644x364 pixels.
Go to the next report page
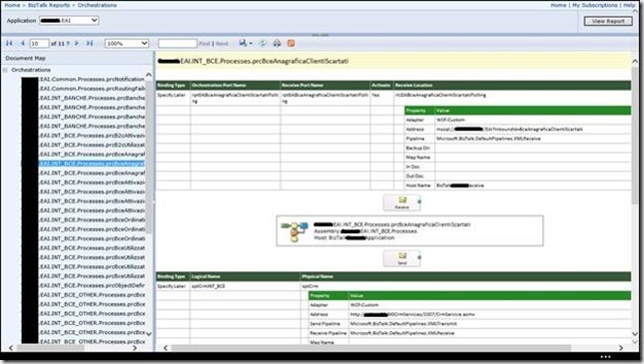(x=77, y=43)
